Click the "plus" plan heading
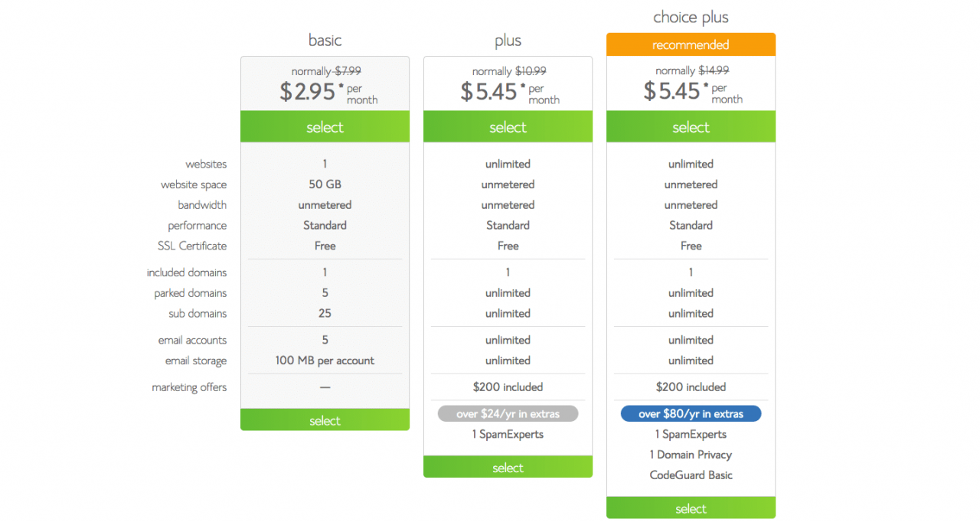Image resolution: width=980 pixels, height=522 pixels. click(508, 41)
